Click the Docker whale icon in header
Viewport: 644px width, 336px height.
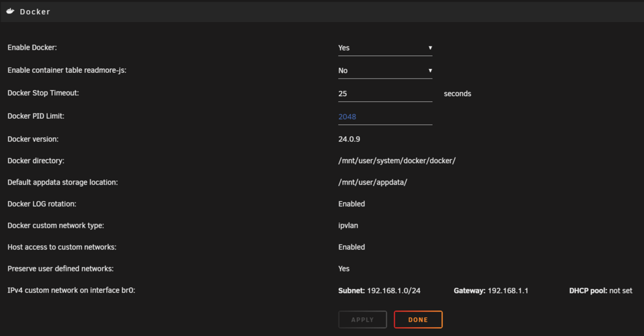coord(10,11)
